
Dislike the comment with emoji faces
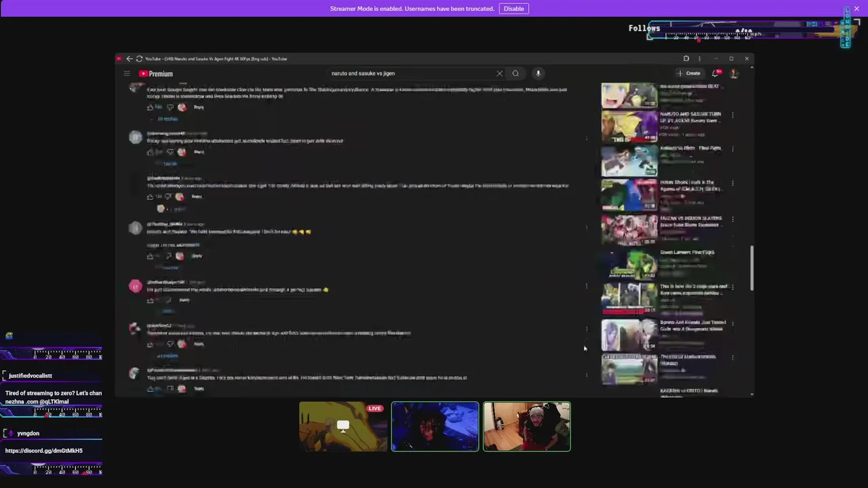click(169, 256)
